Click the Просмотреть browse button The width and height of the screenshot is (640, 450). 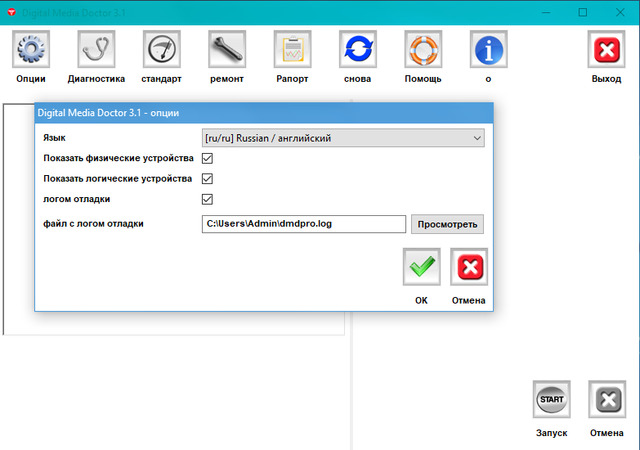tap(447, 224)
